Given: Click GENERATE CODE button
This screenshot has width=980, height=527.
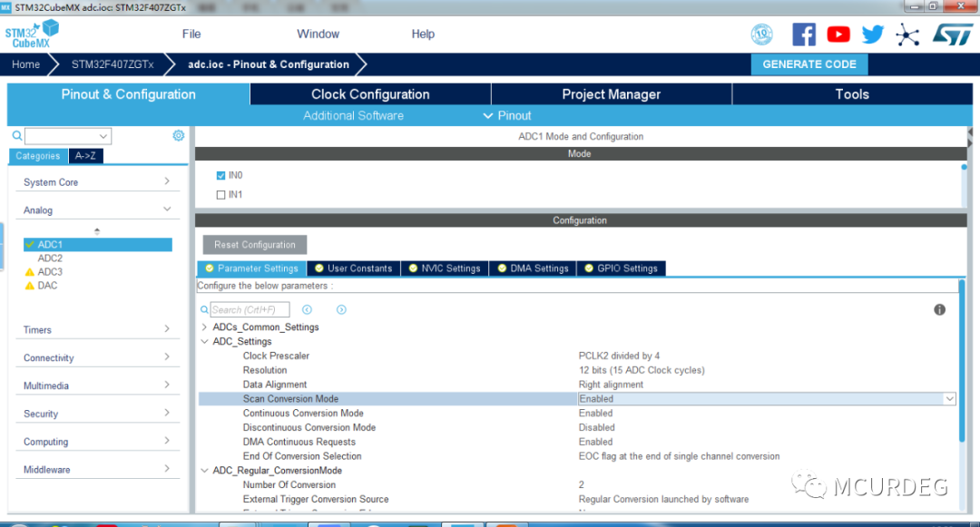Looking at the screenshot, I should pyautogui.click(x=809, y=64).
